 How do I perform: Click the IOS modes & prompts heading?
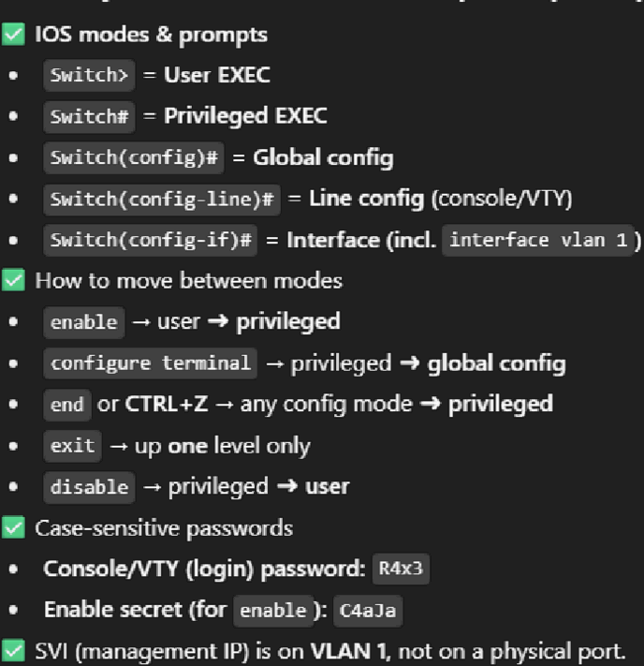click(x=151, y=35)
